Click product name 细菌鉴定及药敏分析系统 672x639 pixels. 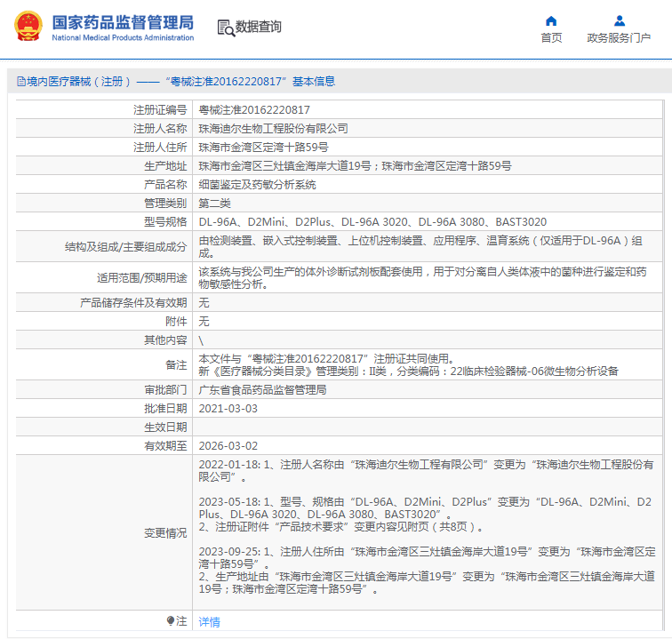click(257, 185)
